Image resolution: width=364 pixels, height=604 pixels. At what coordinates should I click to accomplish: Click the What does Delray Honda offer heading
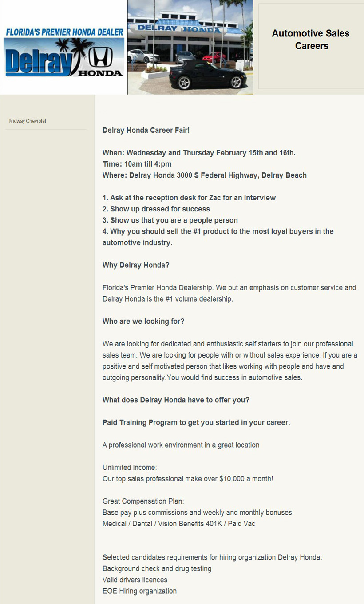pos(176,400)
